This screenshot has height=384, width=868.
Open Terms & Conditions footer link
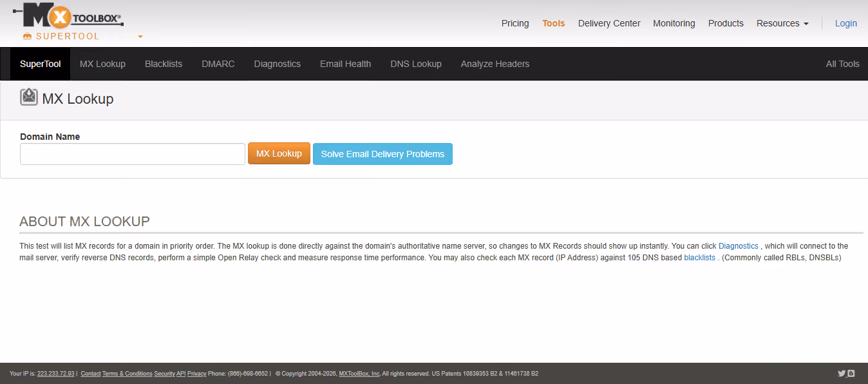pyautogui.click(x=127, y=374)
